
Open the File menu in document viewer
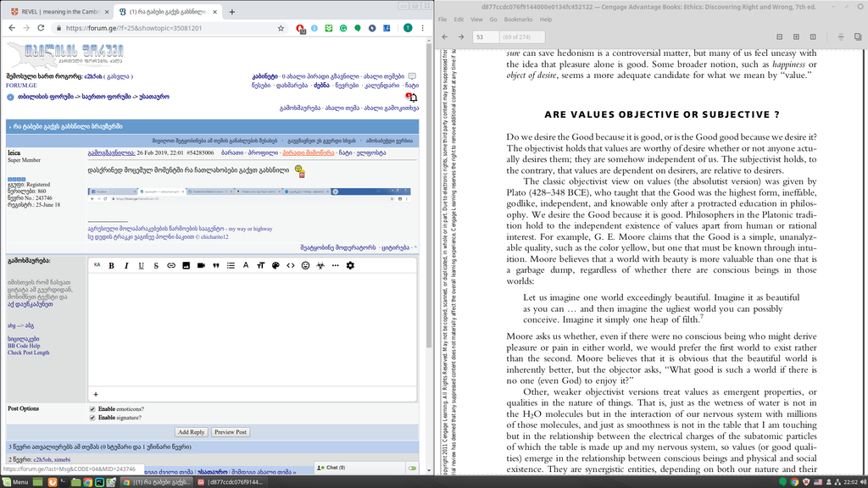pyautogui.click(x=442, y=19)
